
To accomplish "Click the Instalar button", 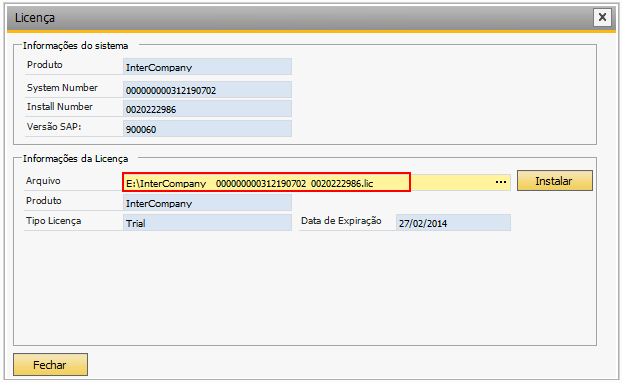I will 555,181.
